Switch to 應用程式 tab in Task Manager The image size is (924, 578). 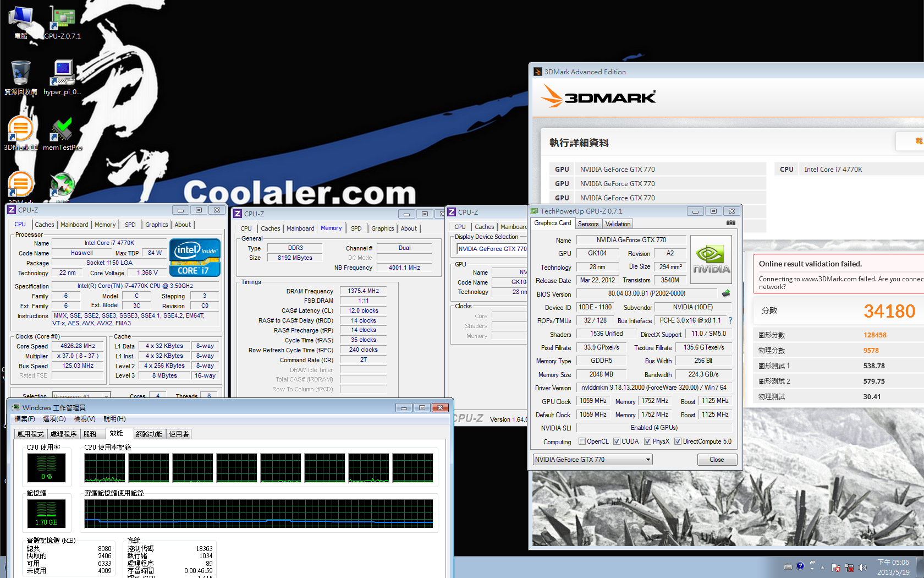pyautogui.click(x=30, y=434)
